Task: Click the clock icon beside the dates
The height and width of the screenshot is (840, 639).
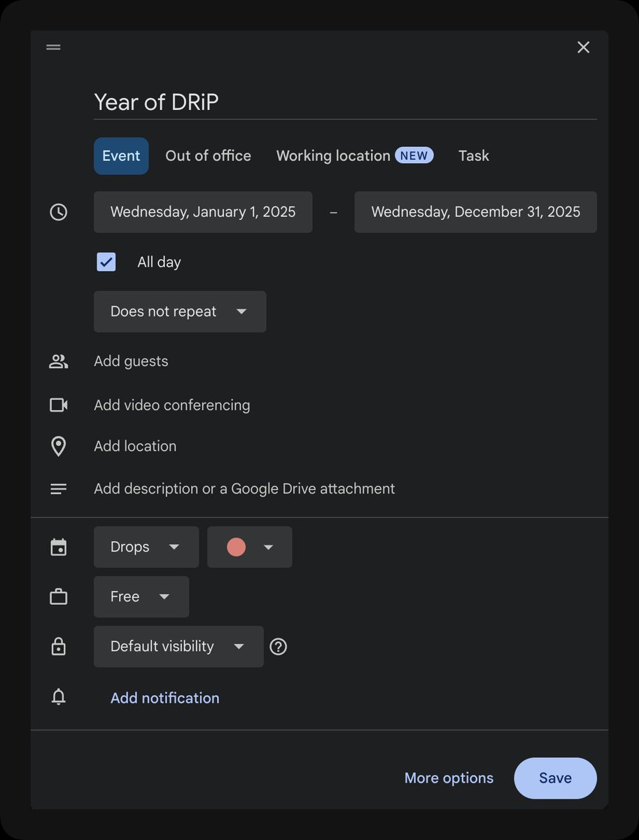Action: pos(59,212)
